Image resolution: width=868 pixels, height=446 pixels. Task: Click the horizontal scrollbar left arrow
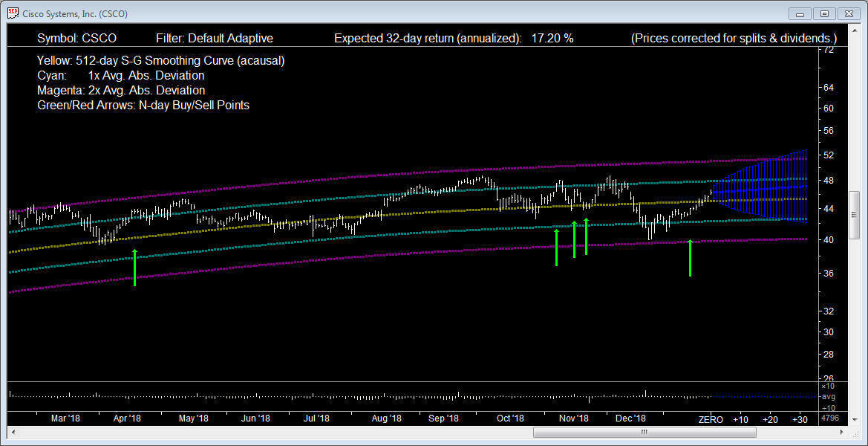pyautogui.click(x=12, y=432)
